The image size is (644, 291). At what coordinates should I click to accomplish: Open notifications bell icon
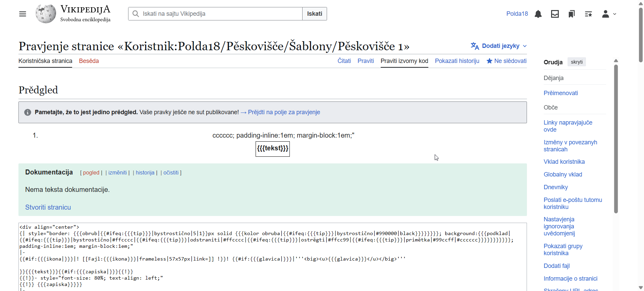(538, 14)
